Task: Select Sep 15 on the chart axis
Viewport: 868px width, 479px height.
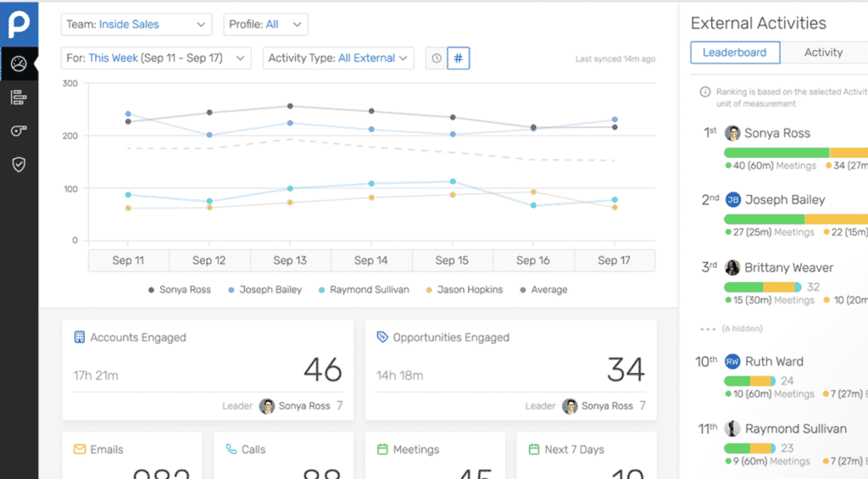Action: tap(453, 260)
